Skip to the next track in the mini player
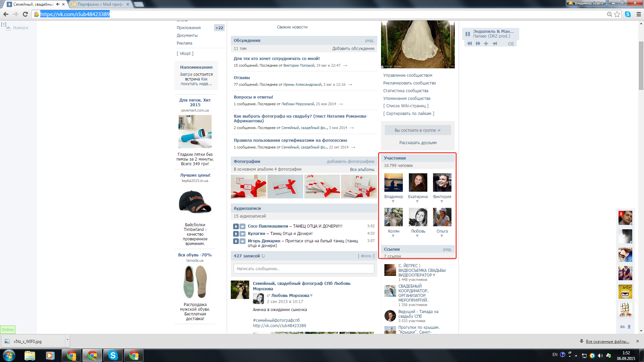This screenshot has height=362, width=644. [478, 44]
